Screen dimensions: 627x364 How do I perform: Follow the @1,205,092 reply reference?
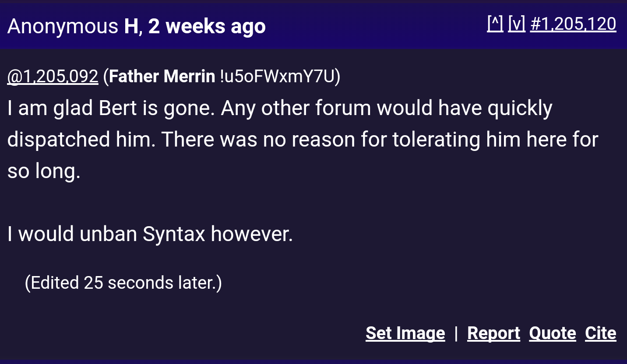[53, 77]
